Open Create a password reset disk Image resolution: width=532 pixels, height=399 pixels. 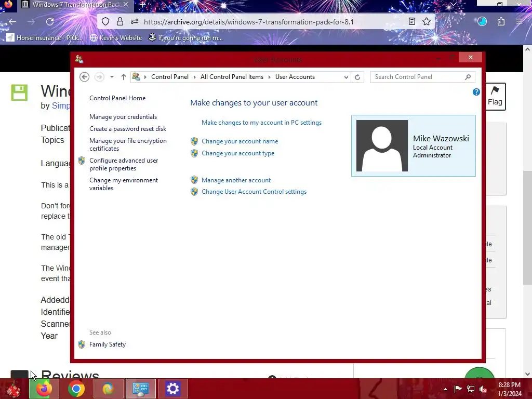click(x=128, y=129)
